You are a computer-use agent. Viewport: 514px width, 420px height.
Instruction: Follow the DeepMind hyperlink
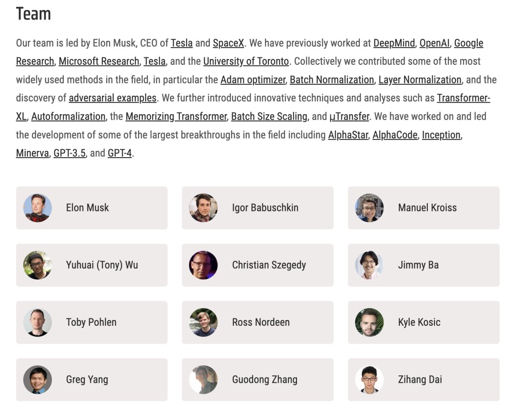pos(394,43)
